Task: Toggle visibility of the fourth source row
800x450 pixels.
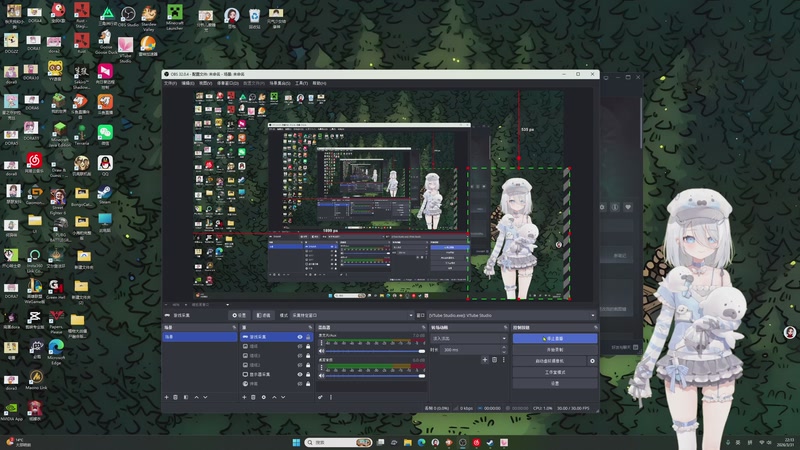Action: pos(300,365)
